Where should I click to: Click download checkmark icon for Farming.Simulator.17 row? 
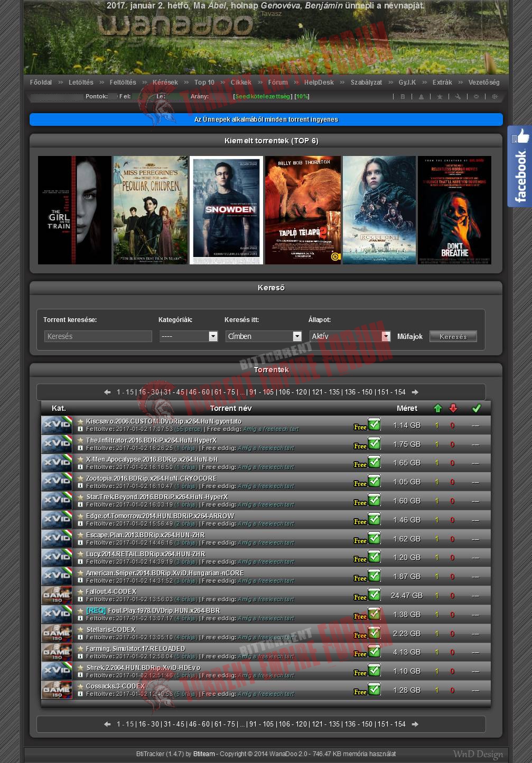pyautogui.click(x=374, y=651)
